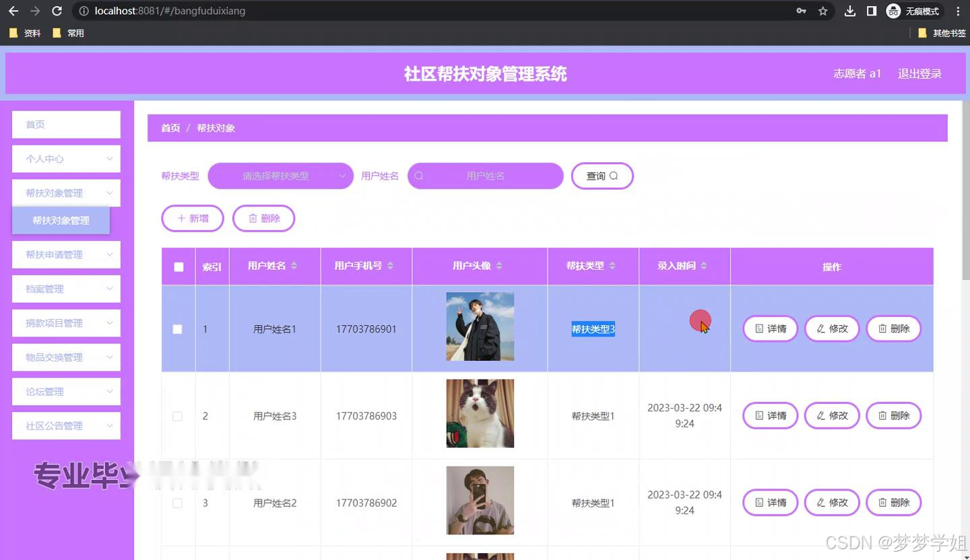
Task: Check the checkbox for row 1
Action: [178, 329]
